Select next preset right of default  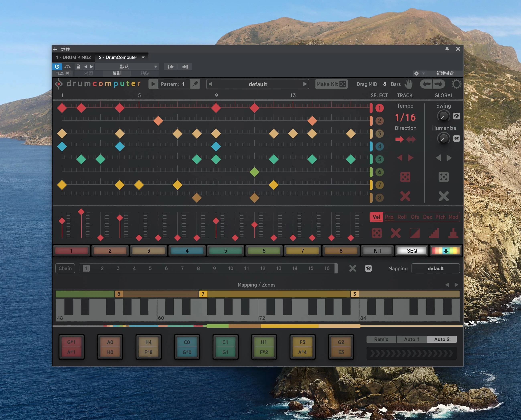coord(305,84)
